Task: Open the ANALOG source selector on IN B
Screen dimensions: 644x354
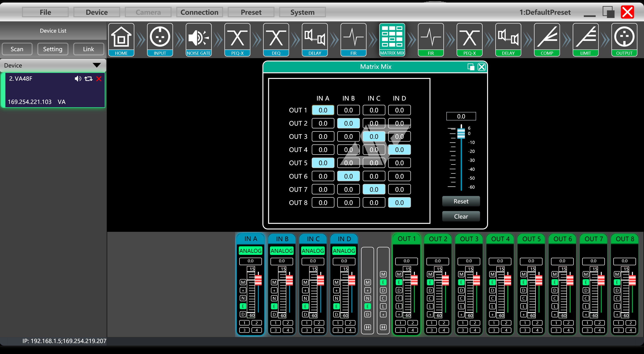Action: 282,251
